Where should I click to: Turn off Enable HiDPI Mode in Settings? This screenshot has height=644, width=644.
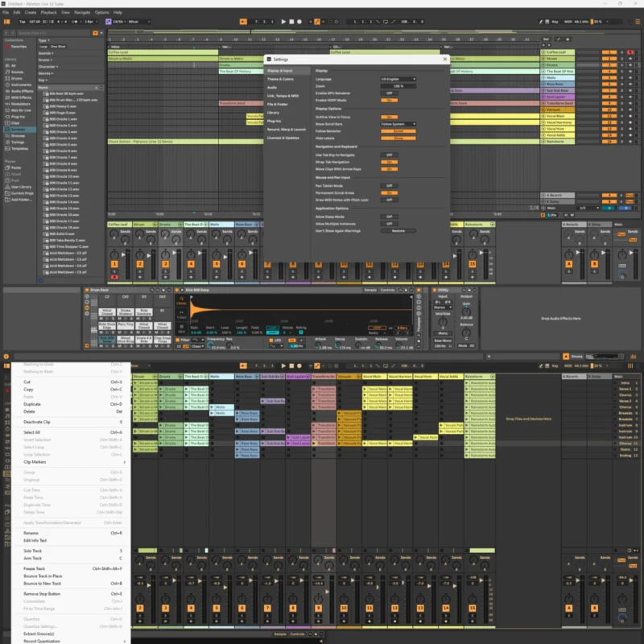[389, 100]
